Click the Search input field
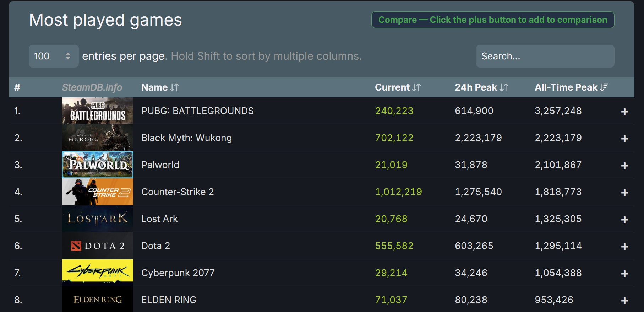This screenshot has width=644, height=312. [x=545, y=56]
